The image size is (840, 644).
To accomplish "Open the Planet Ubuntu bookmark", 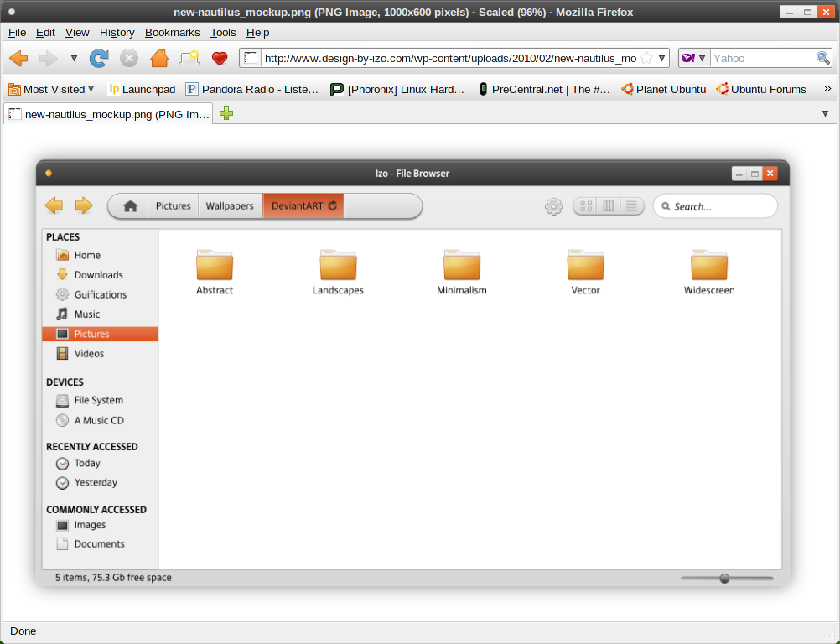I will click(663, 89).
